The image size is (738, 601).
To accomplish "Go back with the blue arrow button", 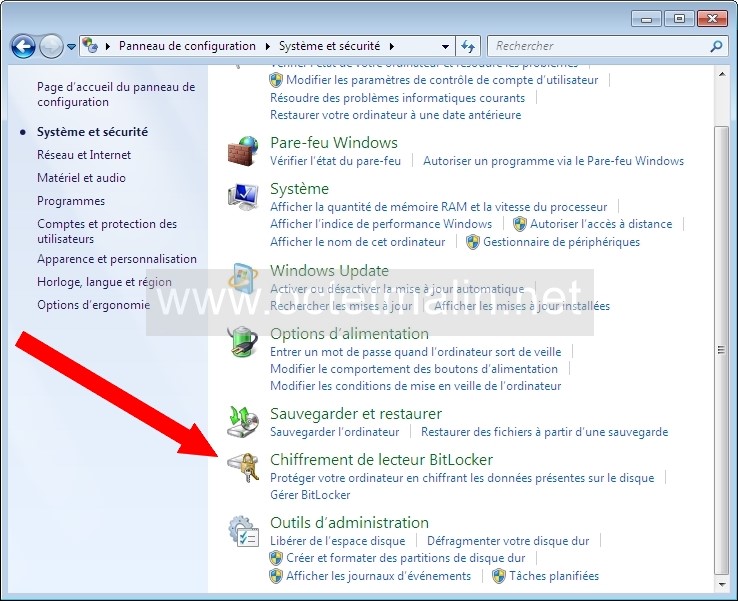I will tap(23, 46).
